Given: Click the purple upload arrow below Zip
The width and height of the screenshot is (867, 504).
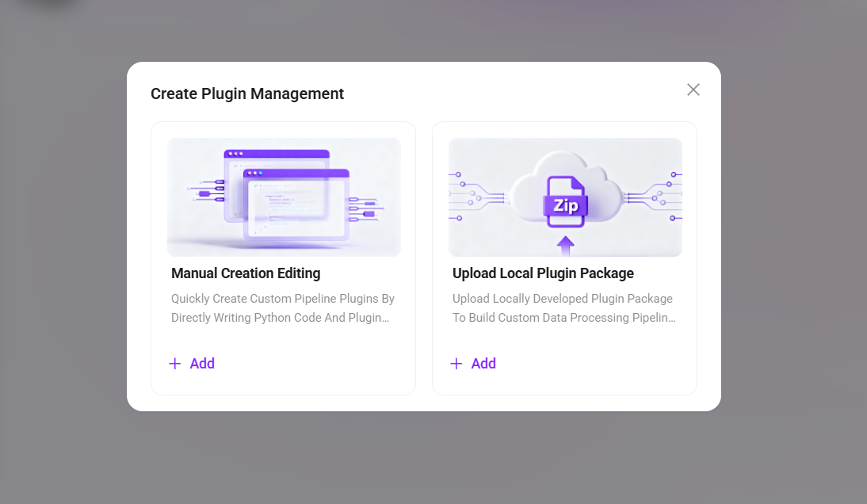Looking at the screenshot, I should point(565,246).
